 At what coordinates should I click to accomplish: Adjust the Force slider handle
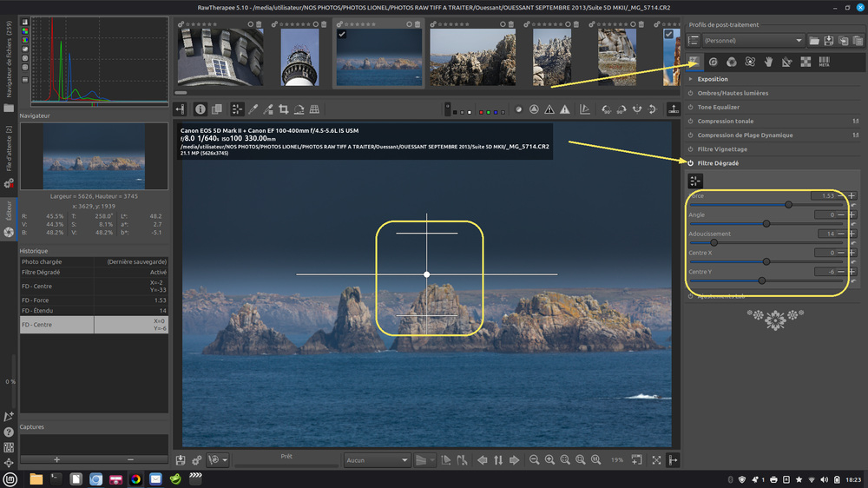point(788,204)
